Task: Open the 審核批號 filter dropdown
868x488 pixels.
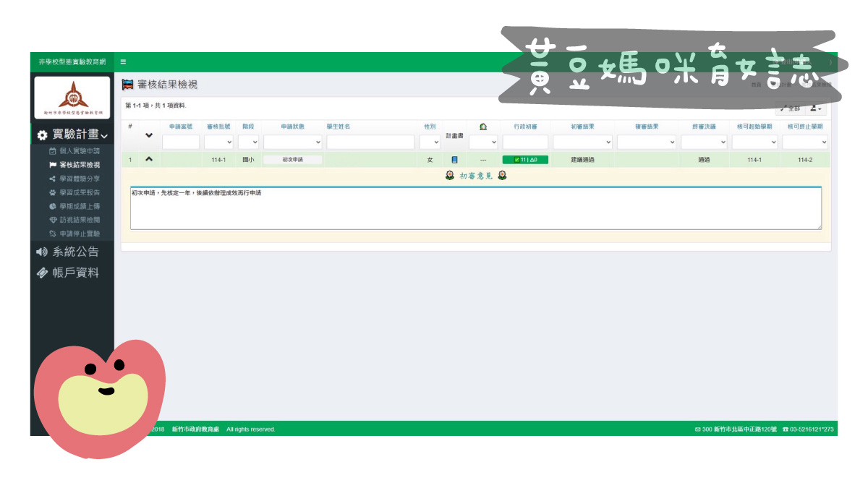Action: (x=218, y=142)
